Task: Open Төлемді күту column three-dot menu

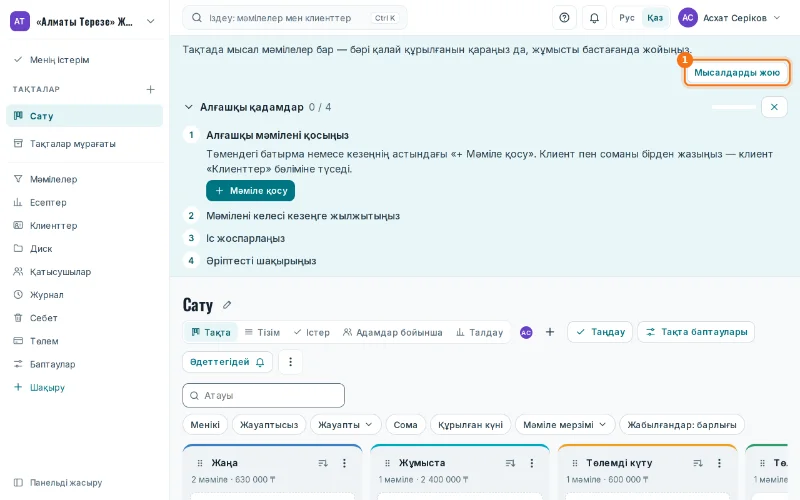Action: (719, 463)
